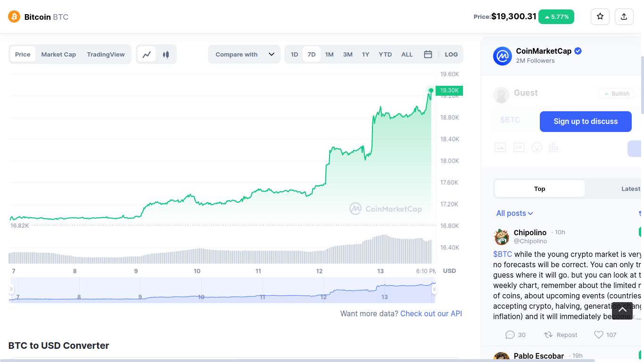Open the share icon button
This screenshot has height=362, width=644.
click(624, 16)
